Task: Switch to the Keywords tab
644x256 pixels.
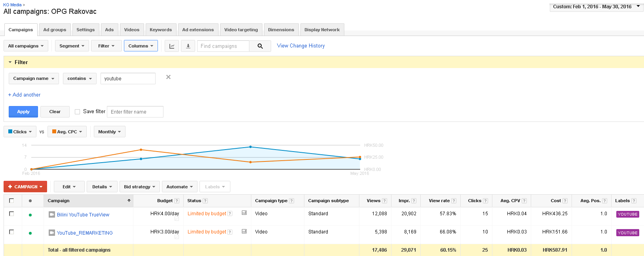Action: point(161,30)
